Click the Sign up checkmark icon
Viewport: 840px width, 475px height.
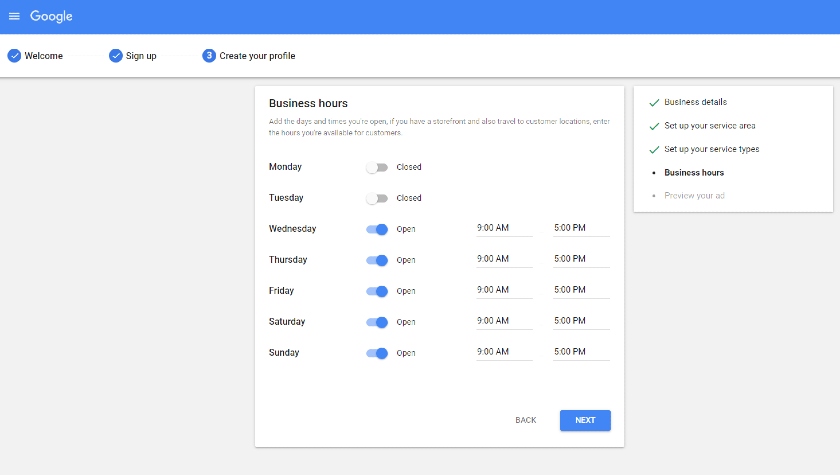coord(116,56)
